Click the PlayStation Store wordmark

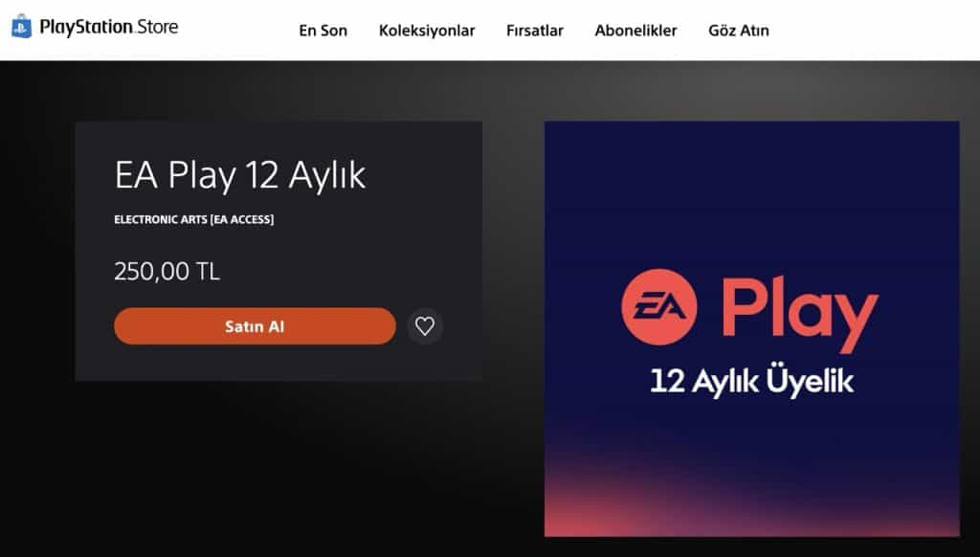click(x=109, y=27)
